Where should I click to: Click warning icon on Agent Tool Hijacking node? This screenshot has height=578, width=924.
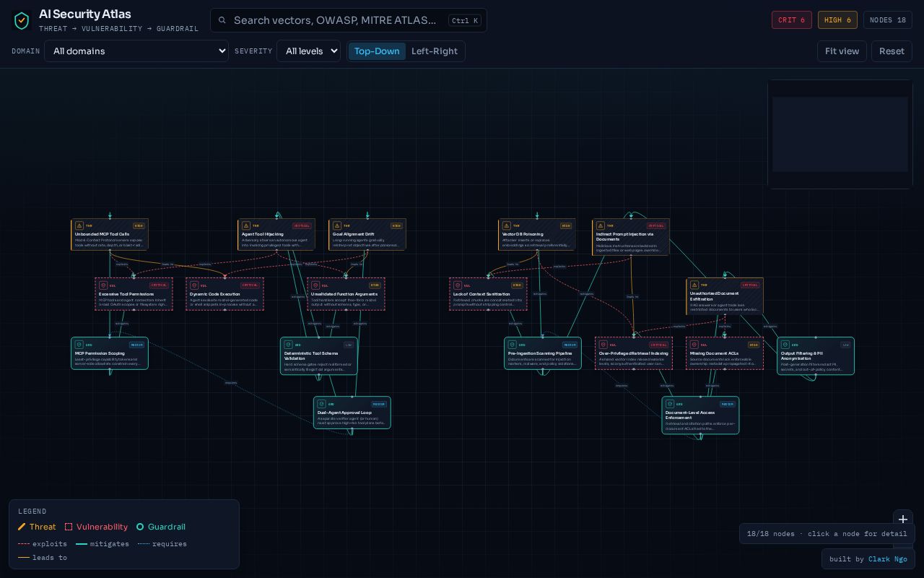246,225
